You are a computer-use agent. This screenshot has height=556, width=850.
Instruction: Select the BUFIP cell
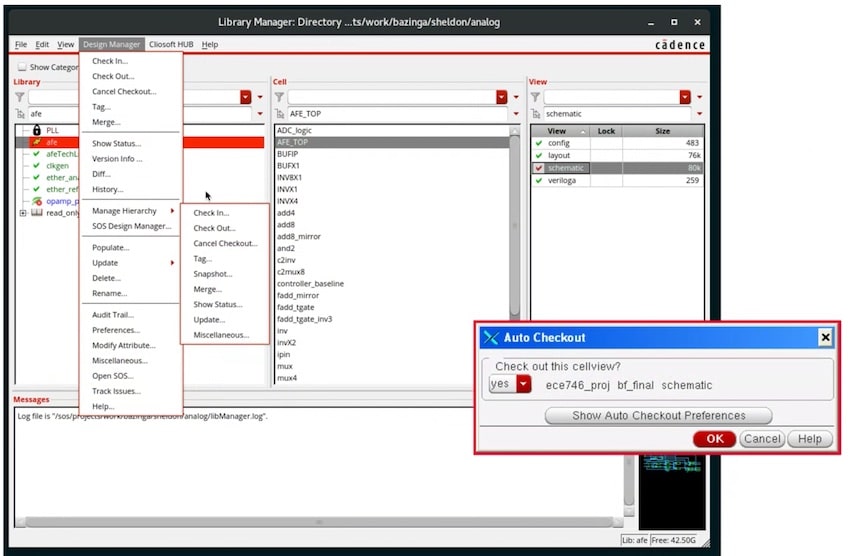(287, 154)
